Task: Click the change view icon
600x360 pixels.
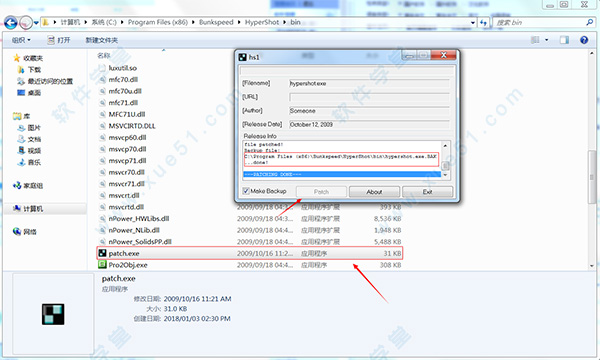Action: [535, 40]
